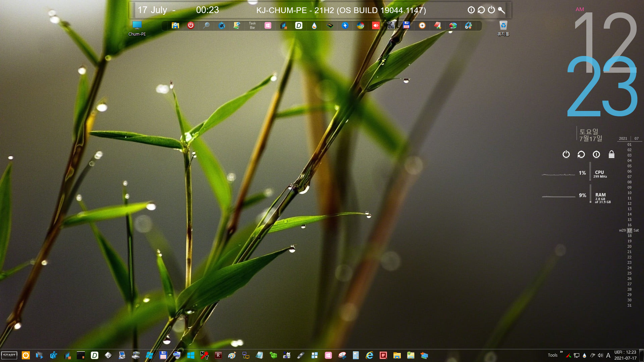Screen dimensions: 644x362
Task: Open the RAM chip tool in the dock
Action: pos(330,25)
